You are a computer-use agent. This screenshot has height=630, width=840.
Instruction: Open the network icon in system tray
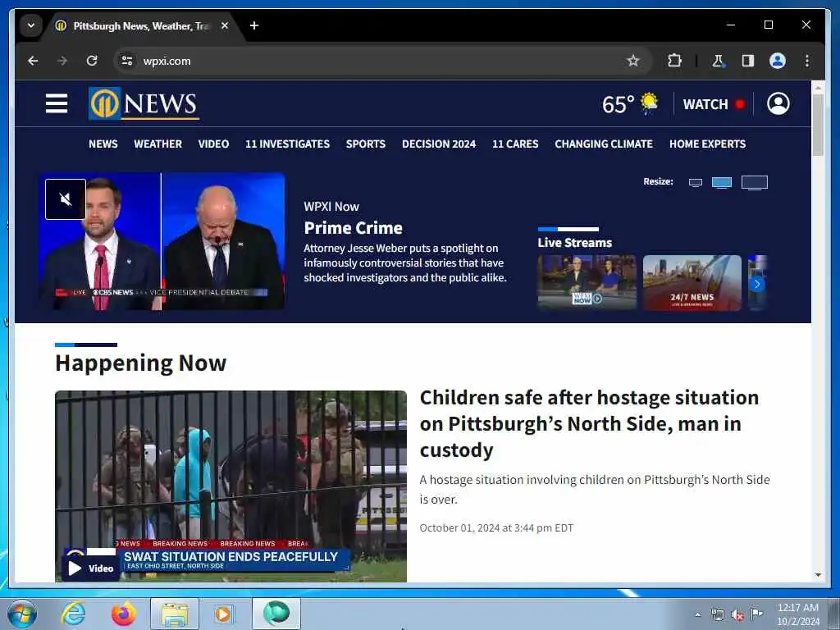(x=717, y=615)
